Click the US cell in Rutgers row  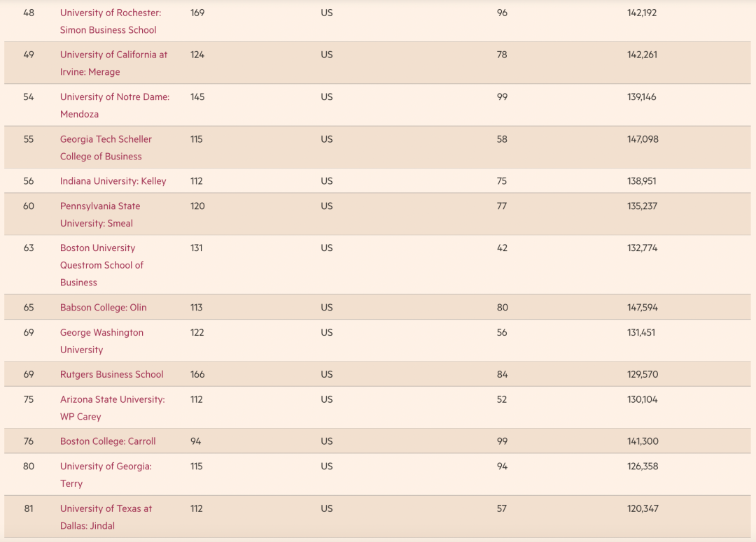coord(327,375)
